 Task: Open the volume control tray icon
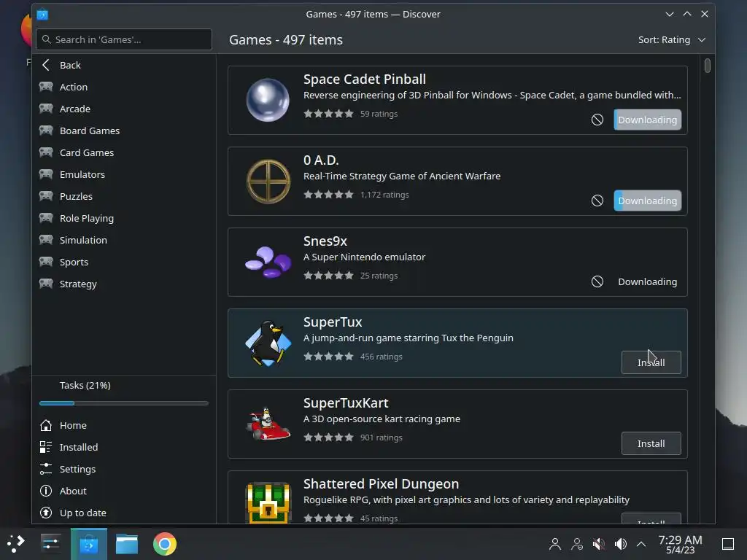621,544
